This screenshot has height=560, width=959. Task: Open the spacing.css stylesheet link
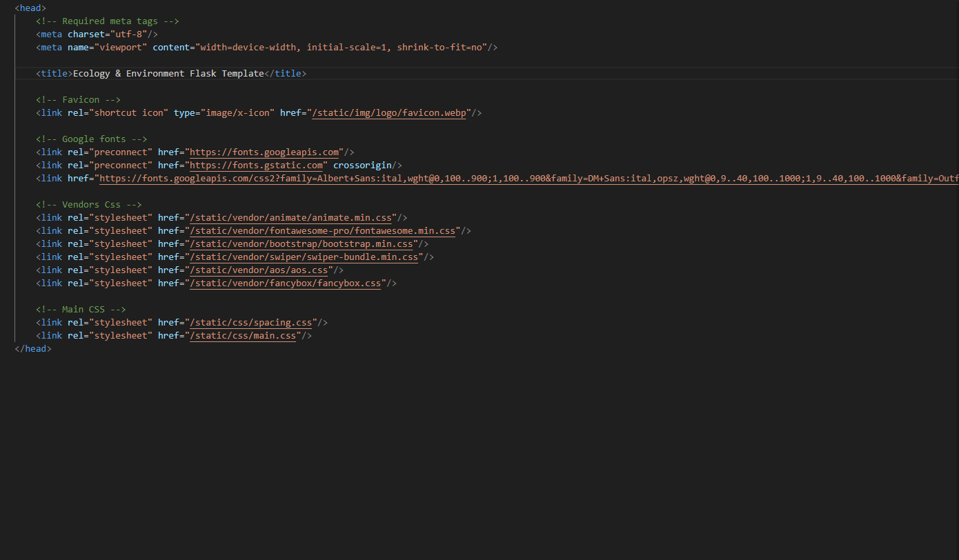[250, 322]
